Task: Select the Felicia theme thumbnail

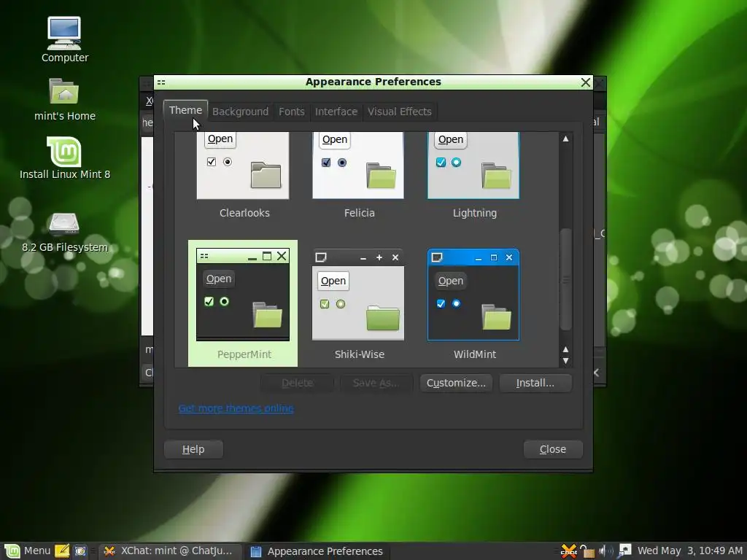Action: [x=358, y=166]
